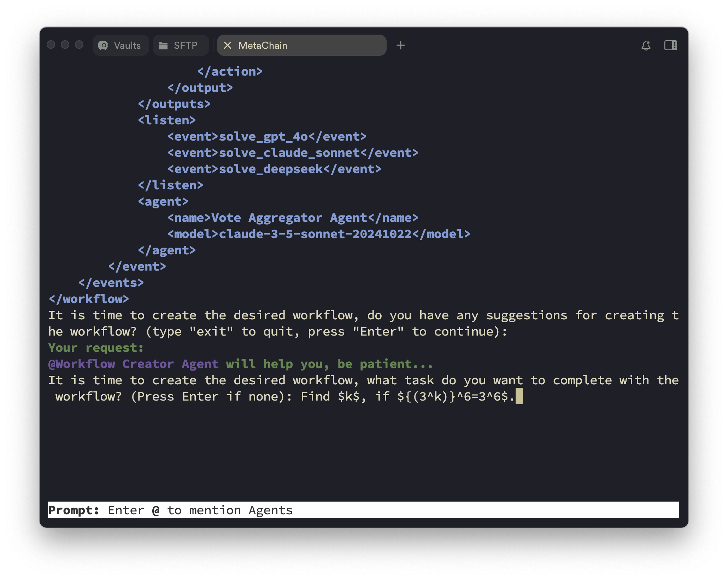Switch to the SFTP tab
The width and height of the screenshot is (728, 580).
click(181, 45)
